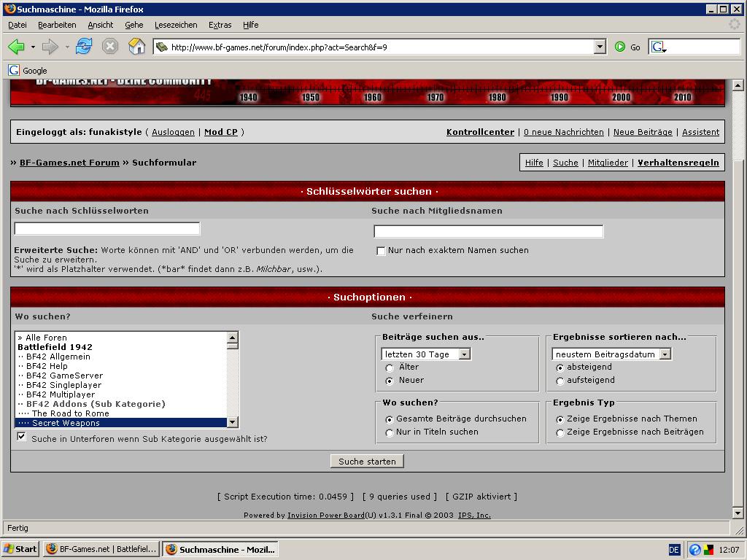Viewport: 747px width, 560px height.
Task: Select 'Gesamte Beiträge durchsuchen' option
Action: 390,419
